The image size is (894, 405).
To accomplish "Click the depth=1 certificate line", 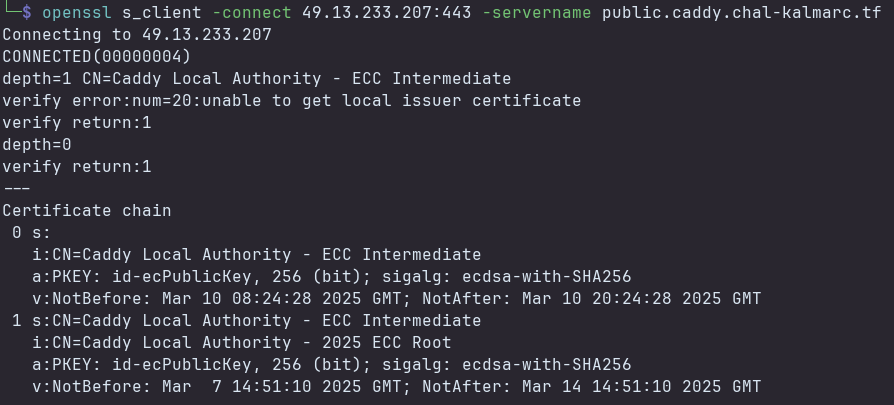I will click(x=256, y=78).
